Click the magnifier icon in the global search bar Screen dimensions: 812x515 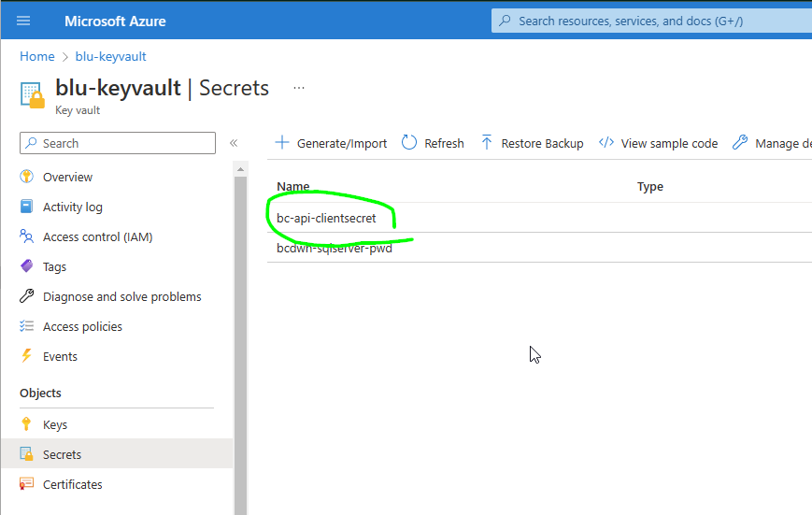[x=505, y=21]
